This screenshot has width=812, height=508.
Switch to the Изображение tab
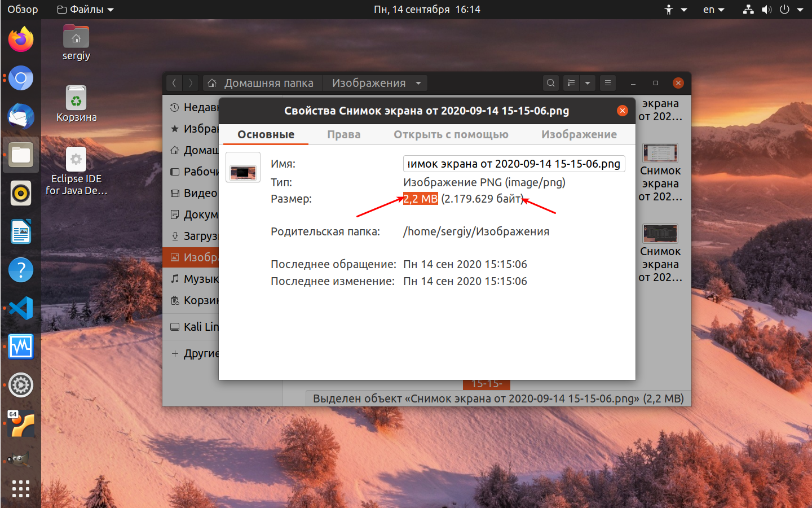click(x=579, y=134)
